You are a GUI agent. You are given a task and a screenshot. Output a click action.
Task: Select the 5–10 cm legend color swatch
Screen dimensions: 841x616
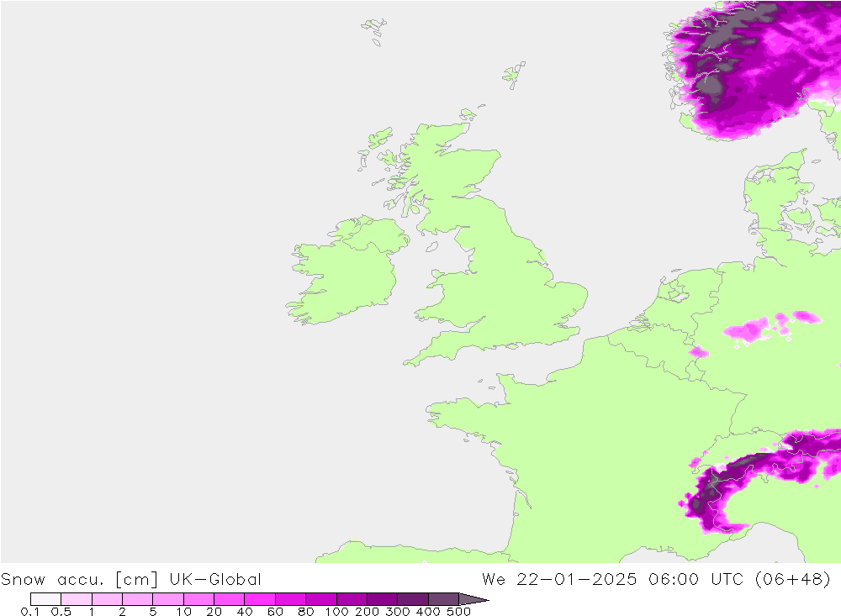[168, 599]
